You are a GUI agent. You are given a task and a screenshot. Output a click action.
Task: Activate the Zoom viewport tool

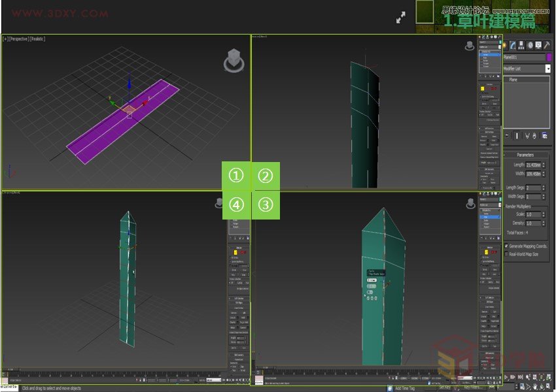pos(529,377)
